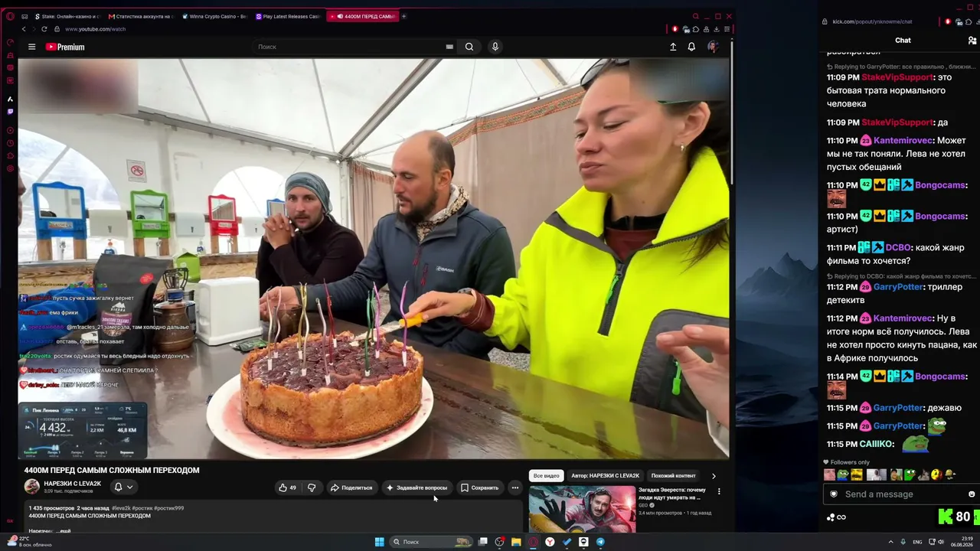Start voice search with the microphone icon
This screenshot has width=980, height=551.
pyautogui.click(x=495, y=47)
